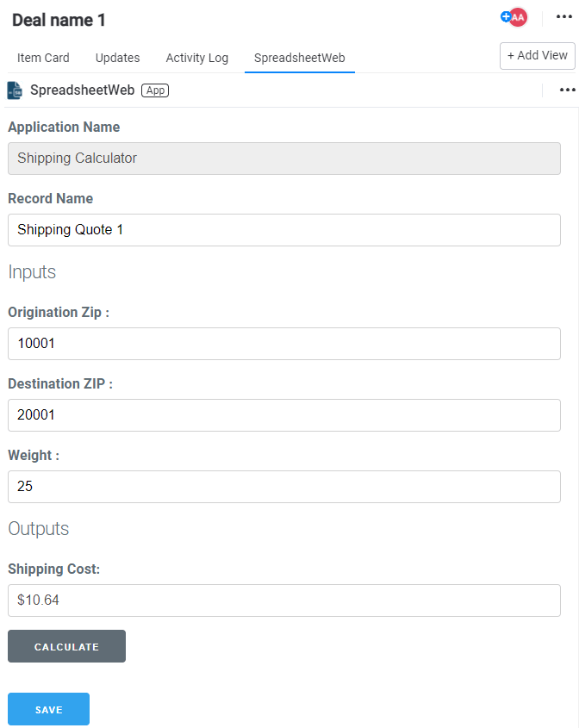This screenshot has width=579, height=728.
Task: Click the CALCULATE button
Action: pos(67,646)
